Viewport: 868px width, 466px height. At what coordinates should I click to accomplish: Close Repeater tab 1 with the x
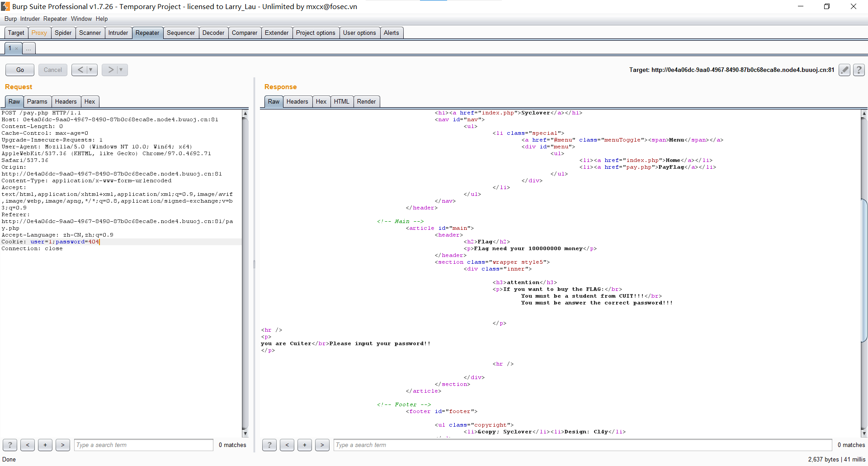(17, 48)
